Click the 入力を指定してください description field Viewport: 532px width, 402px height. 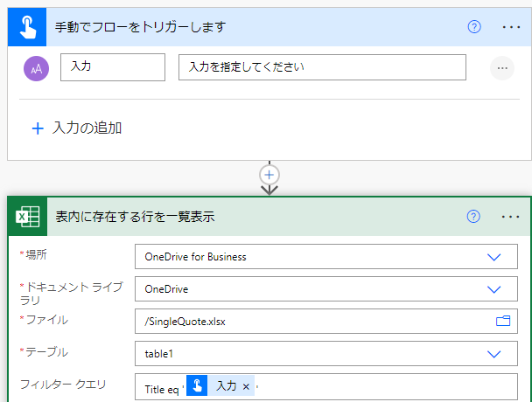(322, 67)
